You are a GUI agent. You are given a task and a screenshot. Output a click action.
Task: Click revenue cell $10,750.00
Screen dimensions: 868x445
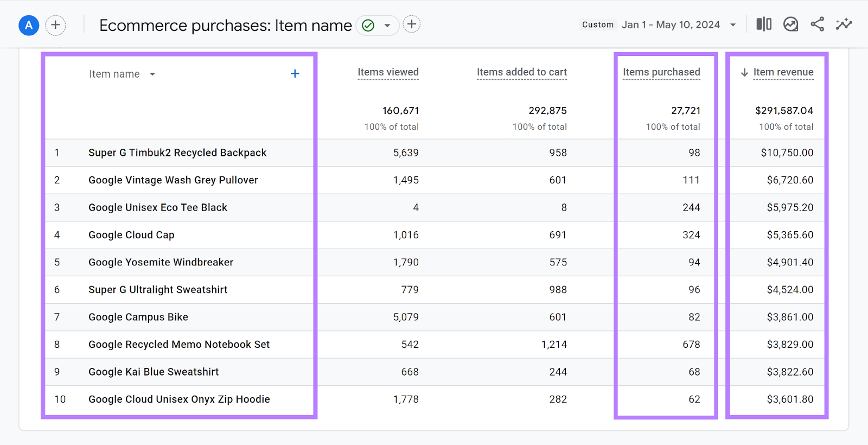point(787,153)
